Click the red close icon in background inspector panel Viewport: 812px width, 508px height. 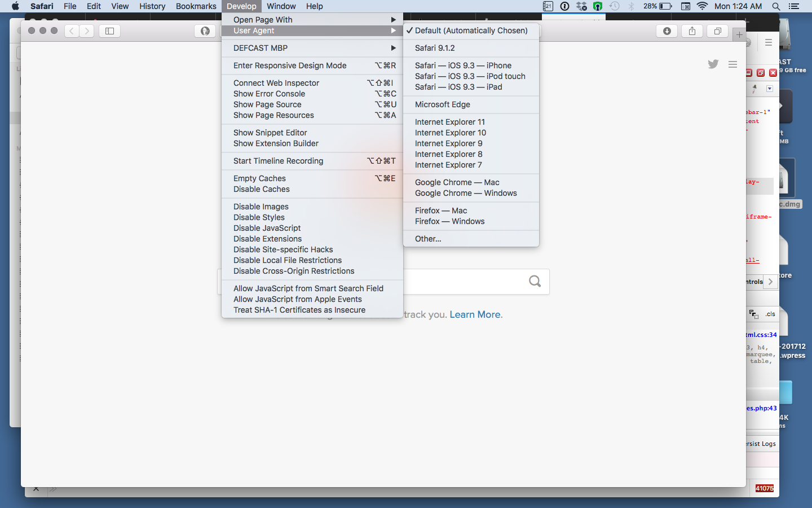773,73
